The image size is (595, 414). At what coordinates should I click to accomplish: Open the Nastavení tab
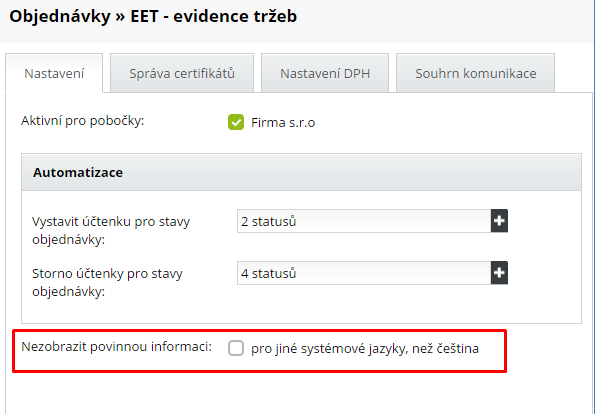click(54, 73)
